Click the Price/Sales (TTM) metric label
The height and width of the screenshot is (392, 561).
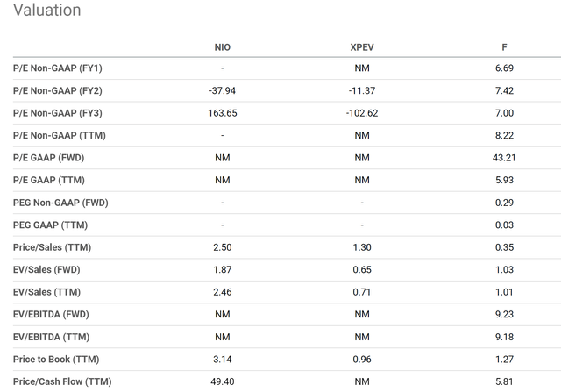coord(50,247)
